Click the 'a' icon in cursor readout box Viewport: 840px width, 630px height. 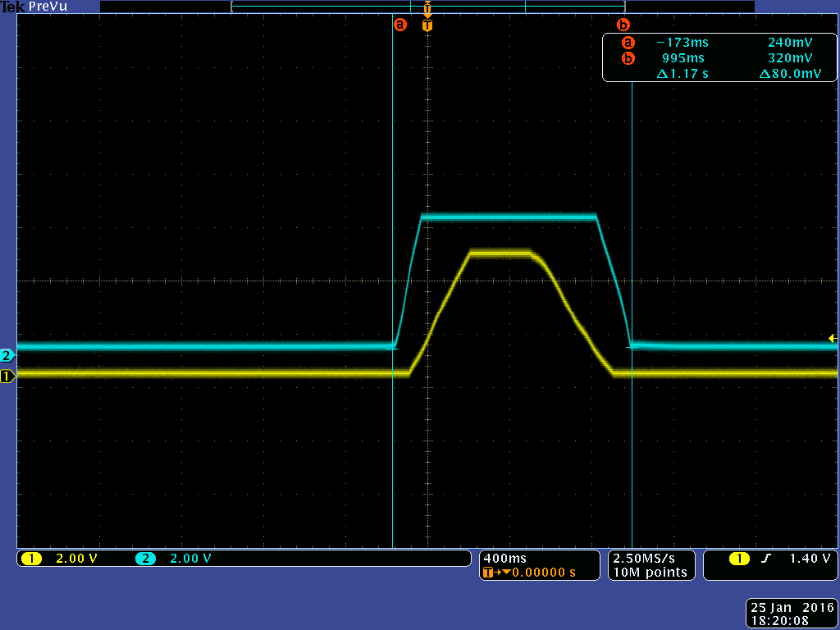click(628, 43)
